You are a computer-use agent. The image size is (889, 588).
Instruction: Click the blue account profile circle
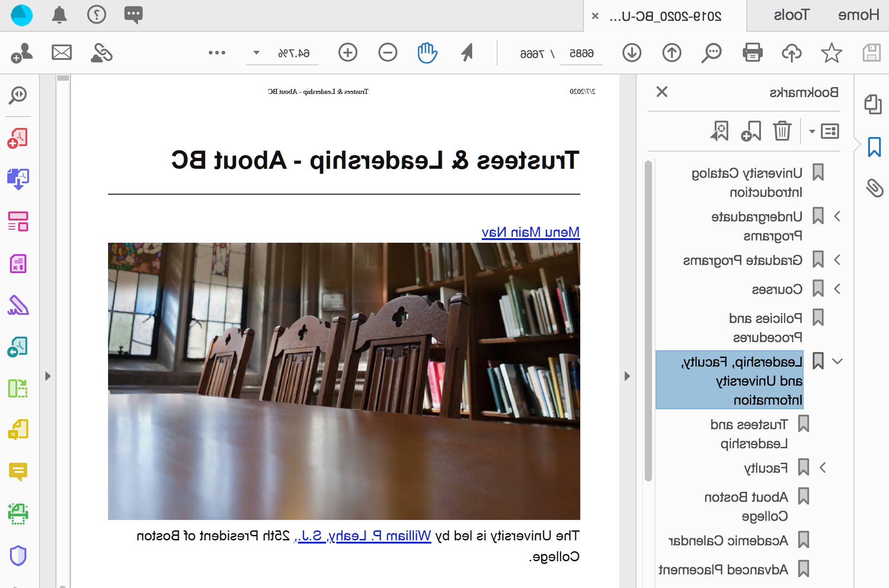tap(22, 15)
